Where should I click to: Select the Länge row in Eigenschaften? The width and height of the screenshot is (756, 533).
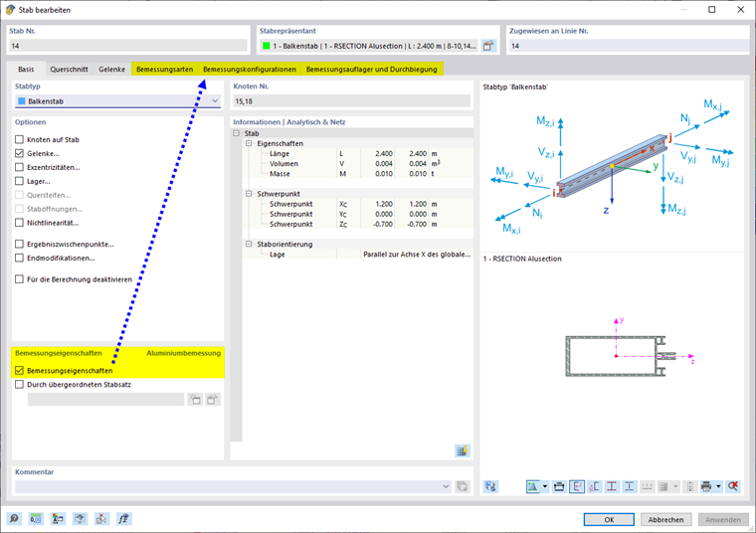click(x=357, y=153)
